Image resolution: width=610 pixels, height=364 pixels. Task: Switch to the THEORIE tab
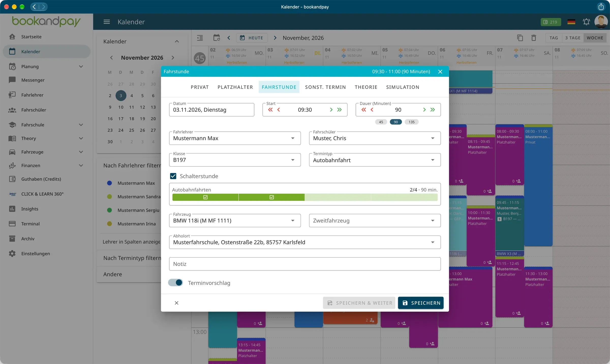[x=366, y=87]
